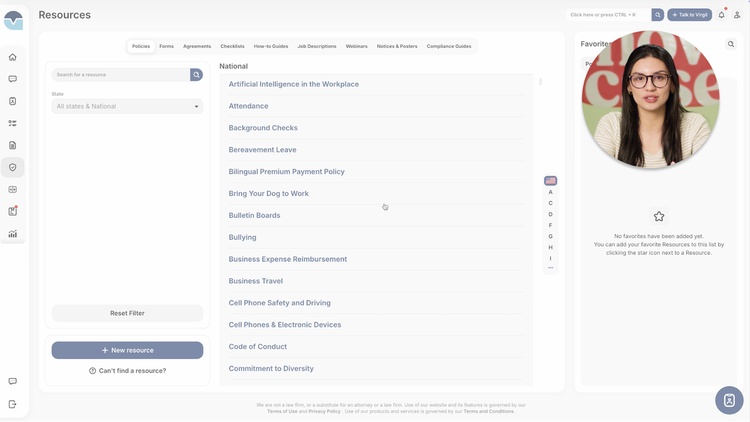Click the resource list scrollbar
750x422 pixels.
pos(540,82)
